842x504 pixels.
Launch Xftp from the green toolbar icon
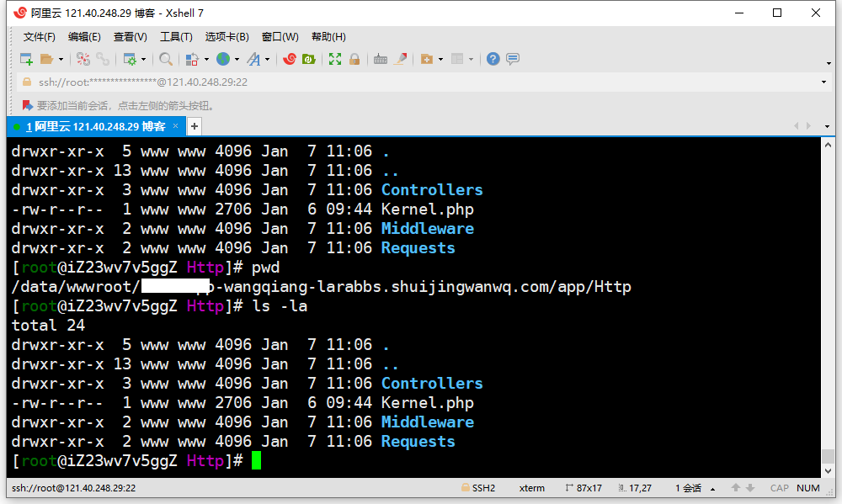pos(309,59)
